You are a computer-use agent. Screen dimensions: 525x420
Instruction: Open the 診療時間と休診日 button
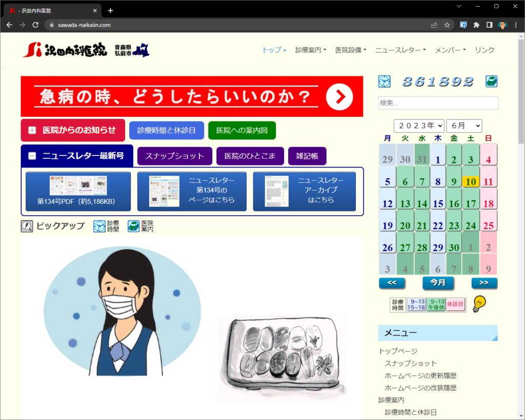[x=166, y=131]
